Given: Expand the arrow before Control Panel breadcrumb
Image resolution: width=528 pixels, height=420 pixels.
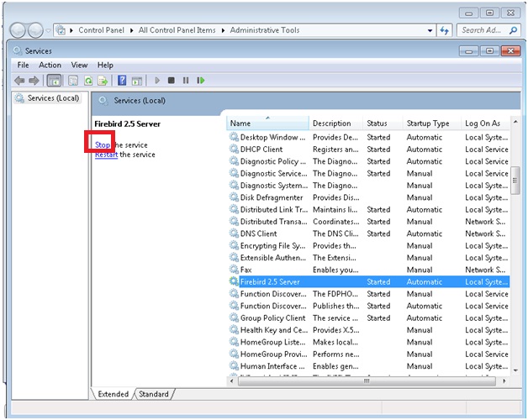Looking at the screenshot, I should (x=71, y=30).
